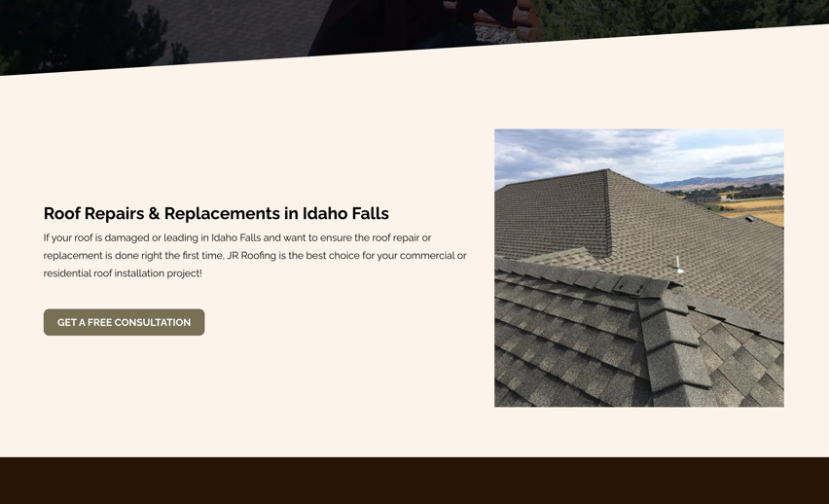
Task: Select the word 'JR Roofing' in the paragraph
Action: pyautogui.click(x=252, y=256)
